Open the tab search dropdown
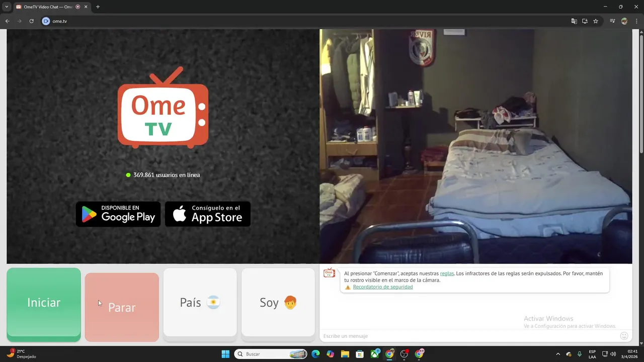 [7, 7]
